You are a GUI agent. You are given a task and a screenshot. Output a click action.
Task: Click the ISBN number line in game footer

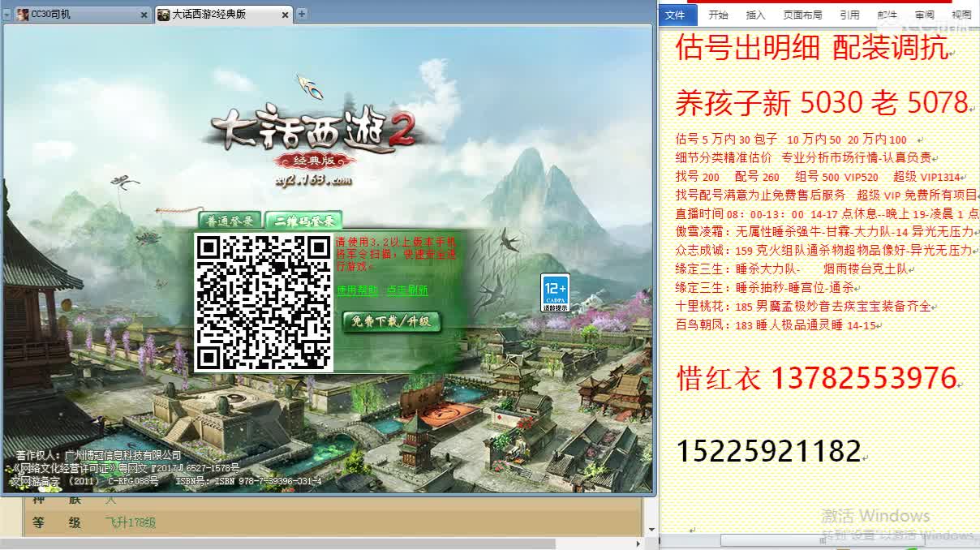249,481
